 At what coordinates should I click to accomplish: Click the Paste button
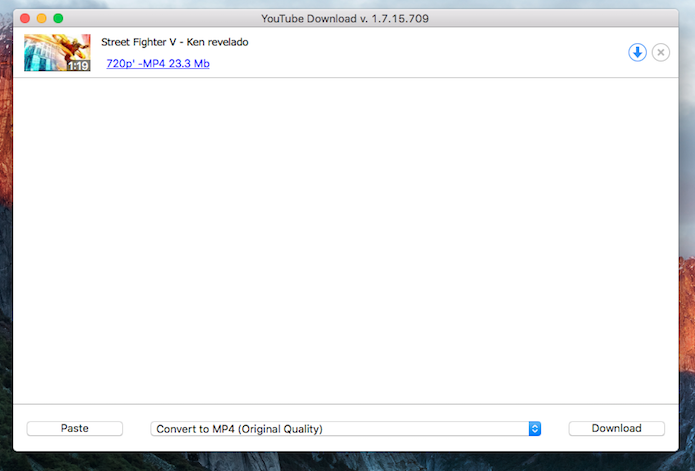[x=74, y=428]
